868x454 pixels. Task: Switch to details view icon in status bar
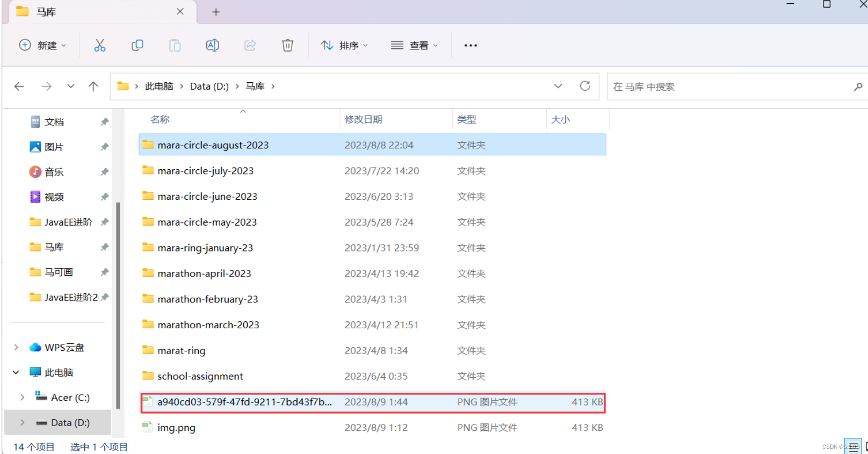pyautogui.click(x=853, y=447)
